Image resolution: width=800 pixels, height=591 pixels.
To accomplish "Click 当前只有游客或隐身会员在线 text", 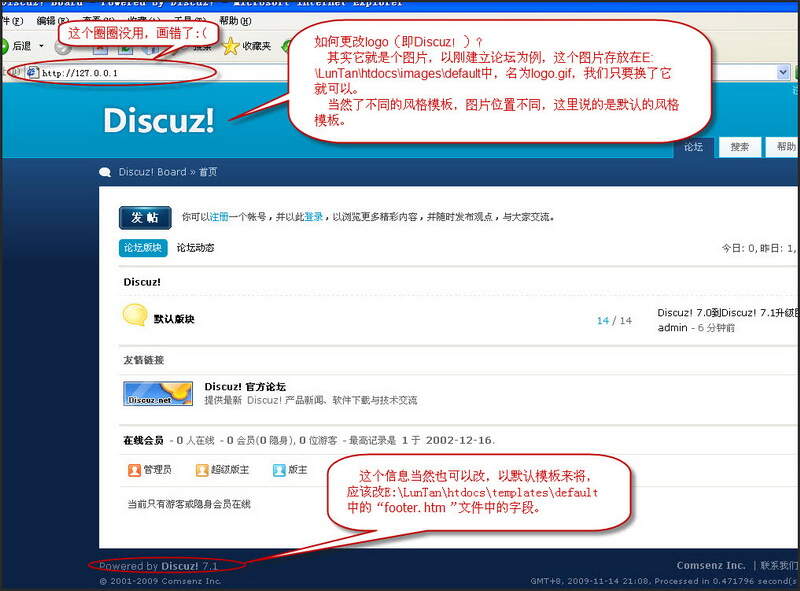I will [x=189, y=504].
